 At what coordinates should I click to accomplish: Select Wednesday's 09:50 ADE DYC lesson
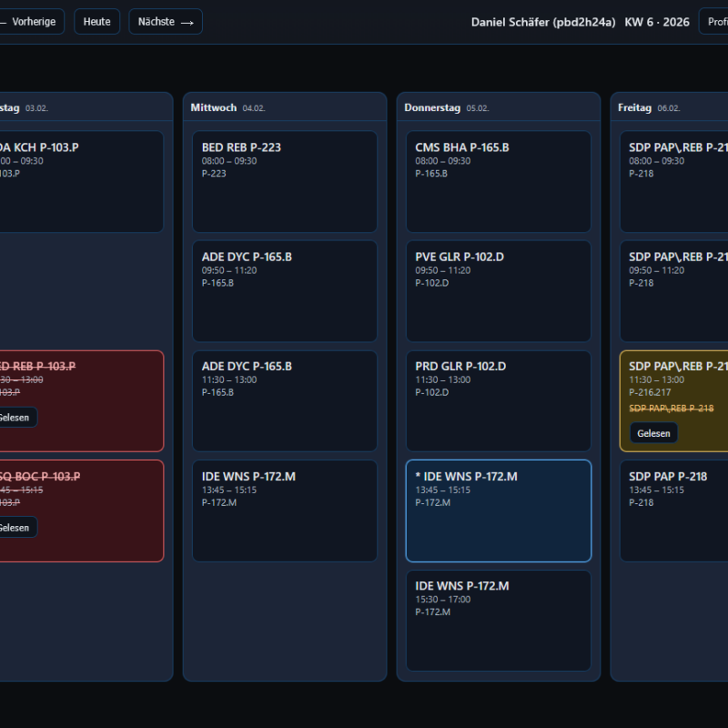[x=284, y=291]
